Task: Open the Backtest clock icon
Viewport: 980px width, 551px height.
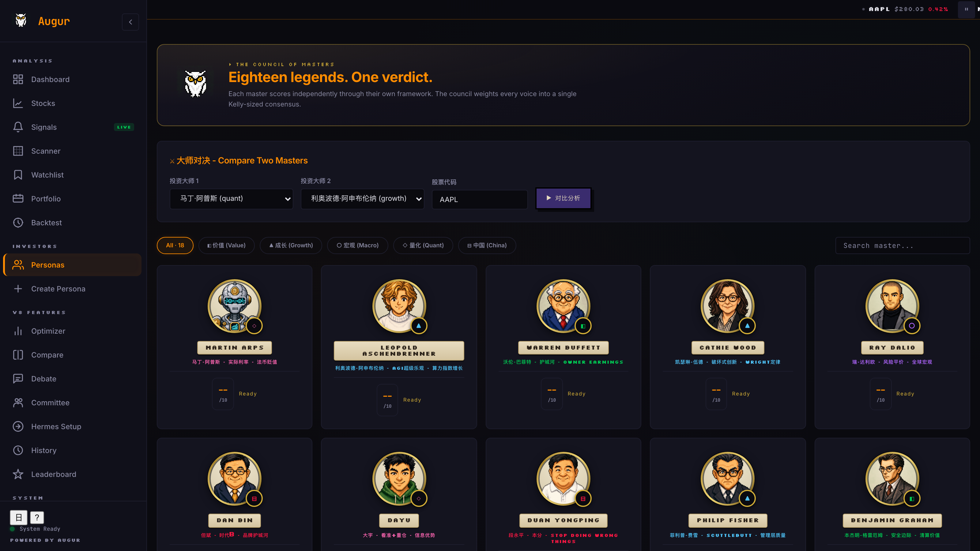Action: [18, 223]
